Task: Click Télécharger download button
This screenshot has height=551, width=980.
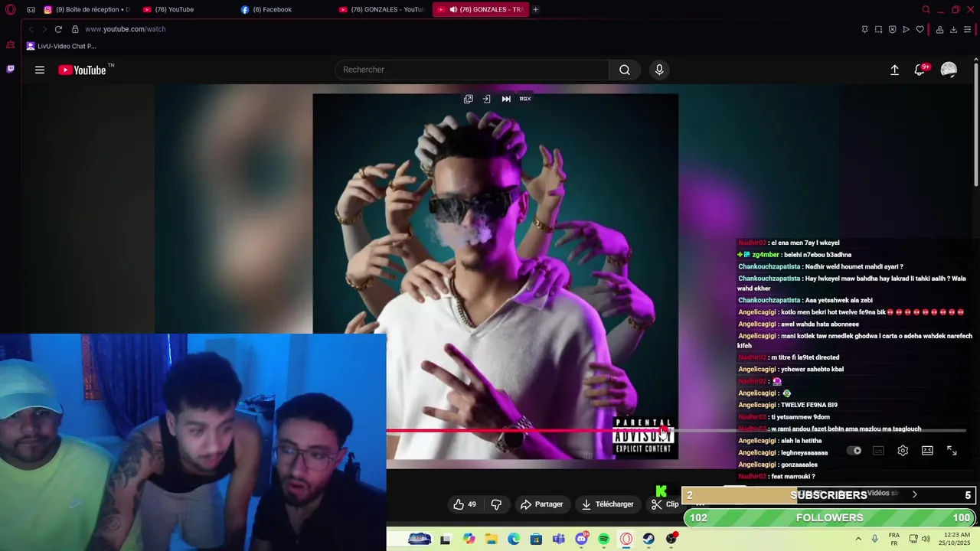Action: tap(608, 504)
